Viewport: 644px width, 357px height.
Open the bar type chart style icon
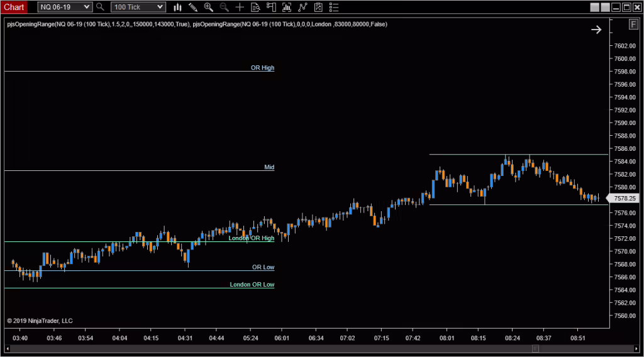click(x=178, y=8)
